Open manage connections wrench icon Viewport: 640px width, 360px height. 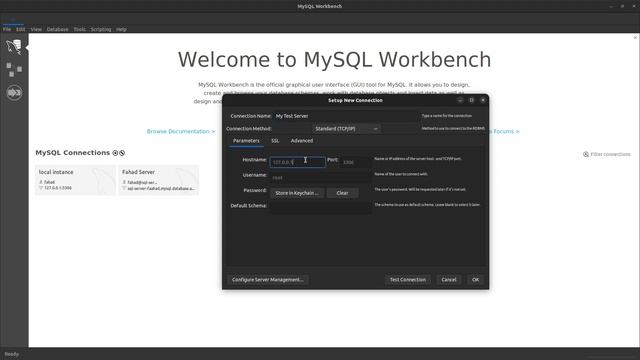click(122, 153)
